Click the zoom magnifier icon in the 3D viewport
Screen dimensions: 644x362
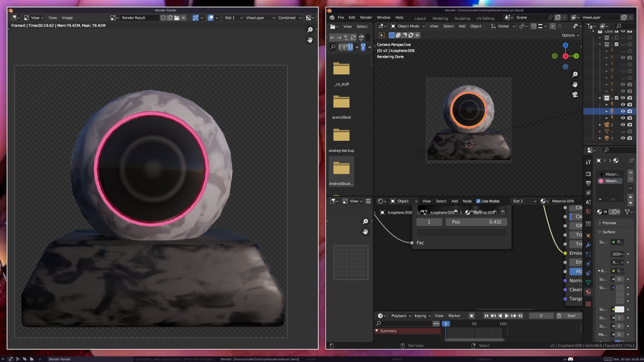coord(575,74)
